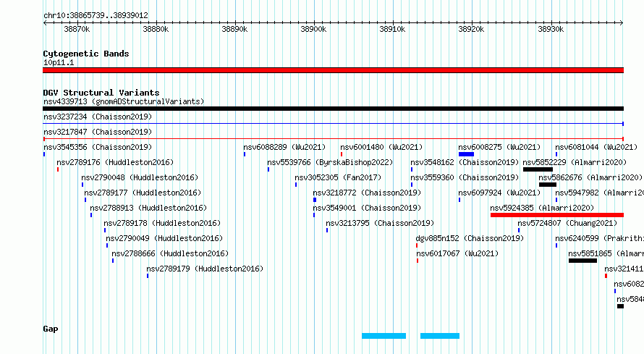This screenshot has height=354, width=644.
Task: Click the dgv885n152 (Chaisson2019) label
Action: [470, 238]
